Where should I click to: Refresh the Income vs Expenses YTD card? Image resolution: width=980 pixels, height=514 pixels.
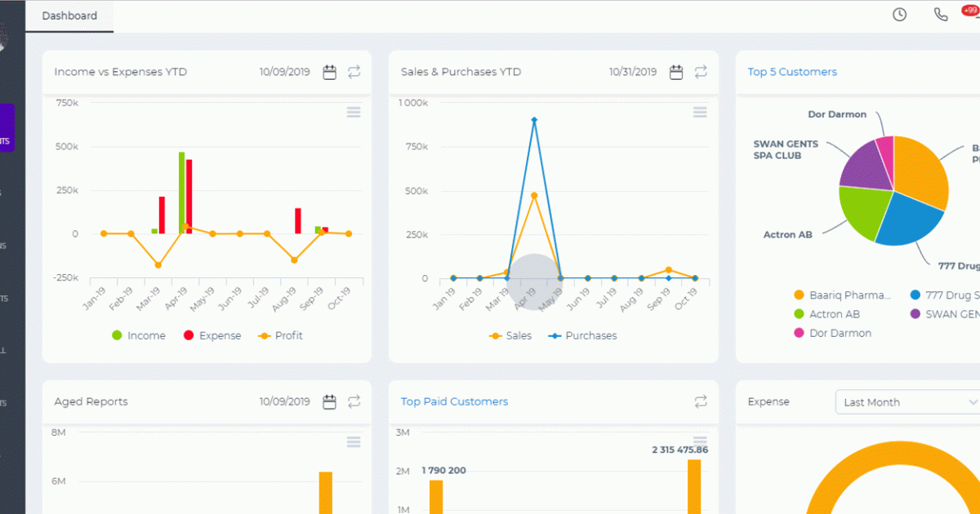pyautogui.click(x=354, y=72)
